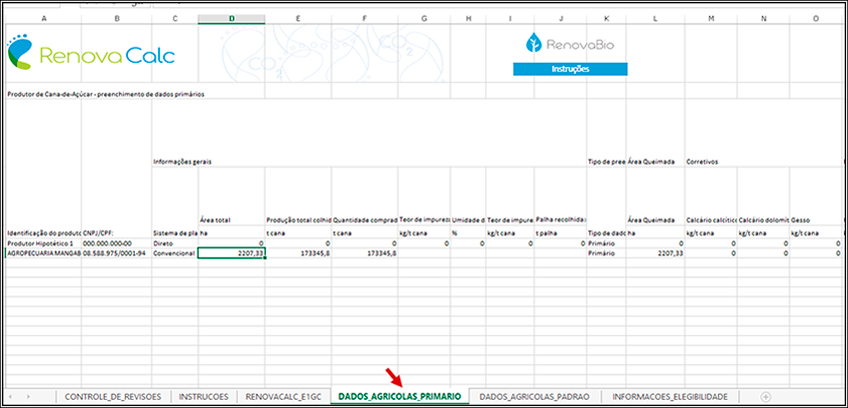The width and height of the screenshot is (848, 408).
Task: Select the Direto planting system cell
Action: point(175,243)
